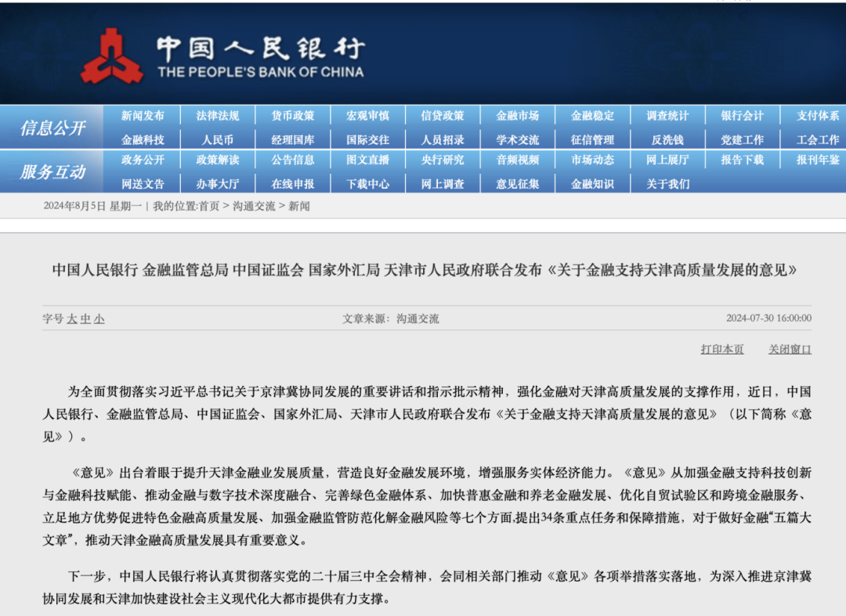Set font size to 小 (small)
Screen dimensions: 846x616
click(x=99, y=319)
